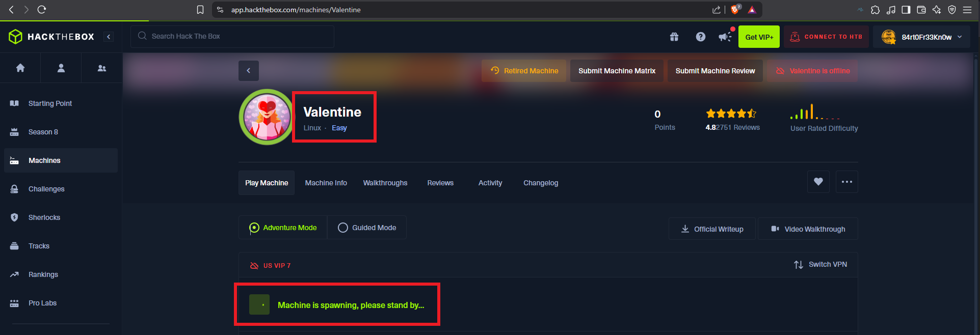The height and width of the screenshot is (335, 980).
Task: Click the browser forward arrow
Action: [x=26, y=9]
